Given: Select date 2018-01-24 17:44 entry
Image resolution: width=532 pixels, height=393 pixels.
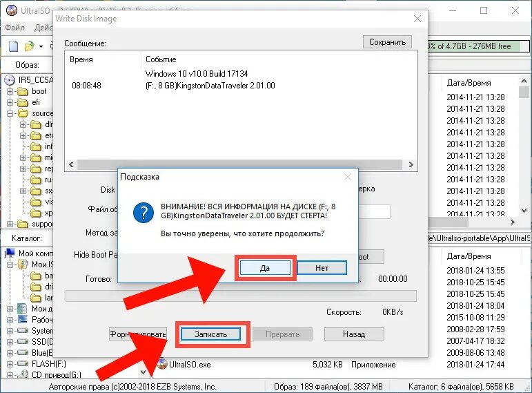Looking at the screenshot, I should pos(475,364).
